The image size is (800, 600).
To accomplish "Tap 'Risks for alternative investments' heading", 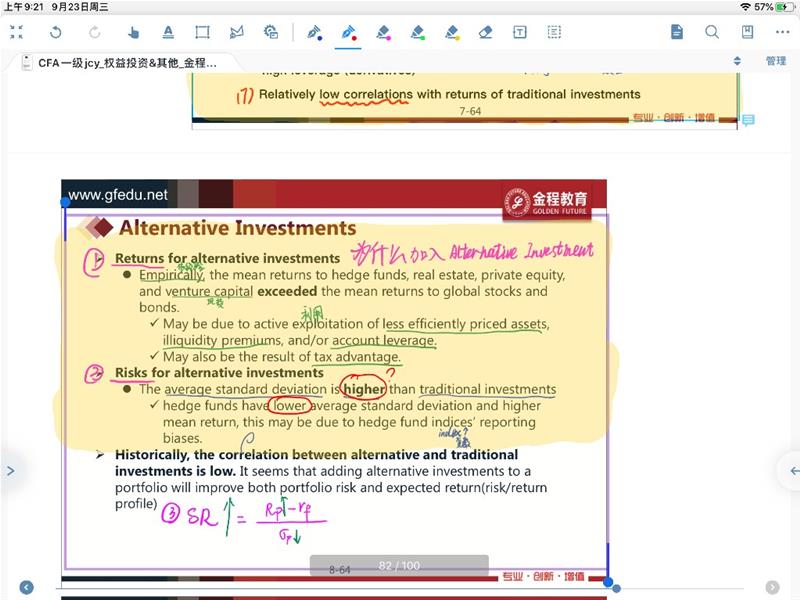I will coord(219,372).
